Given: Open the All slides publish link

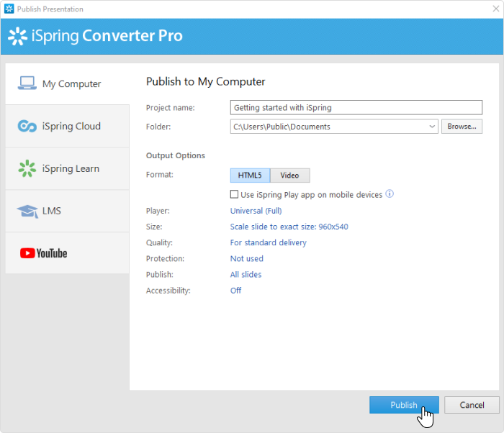Looking at the screenshot, I should click(246, 275).
